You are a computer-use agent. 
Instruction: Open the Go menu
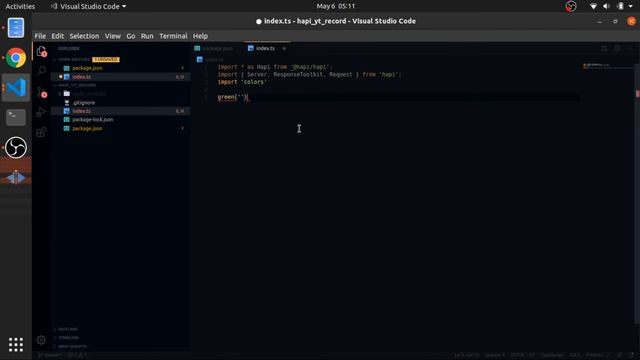131,36
